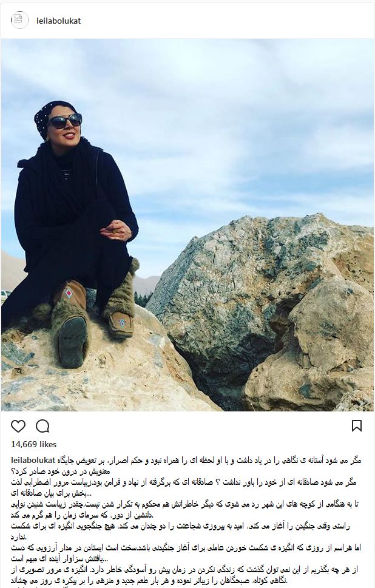This screenshot has width=375, height=588.
Task: Like the post with the heart icon
Action: 18,427
